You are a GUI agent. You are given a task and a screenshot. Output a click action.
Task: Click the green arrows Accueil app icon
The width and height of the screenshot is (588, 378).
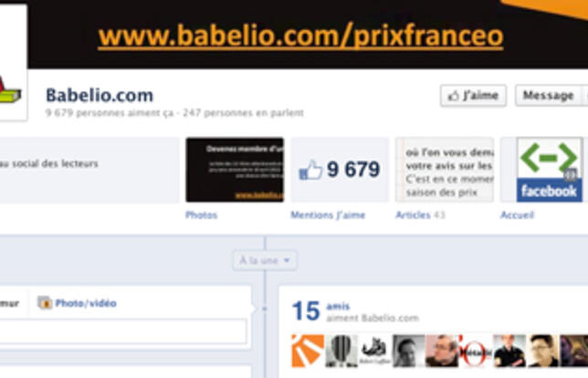click(550, 170)
